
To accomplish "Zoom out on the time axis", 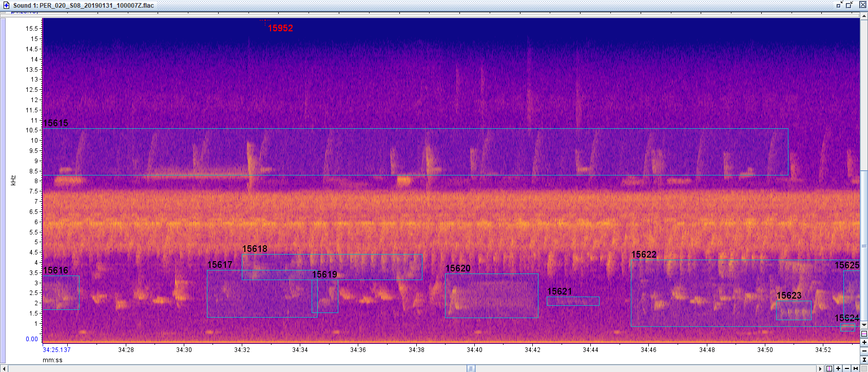I will tap(847, 368).
